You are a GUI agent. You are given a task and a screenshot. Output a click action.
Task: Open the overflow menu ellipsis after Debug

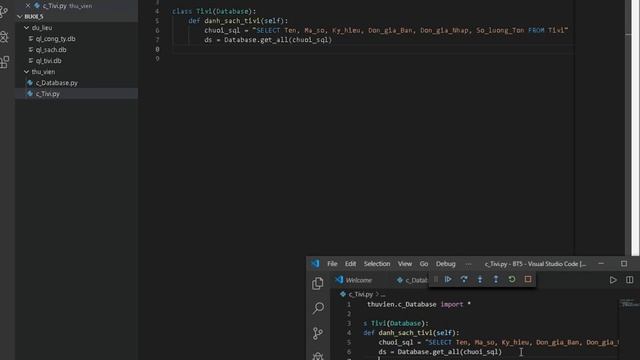(468, 264)
